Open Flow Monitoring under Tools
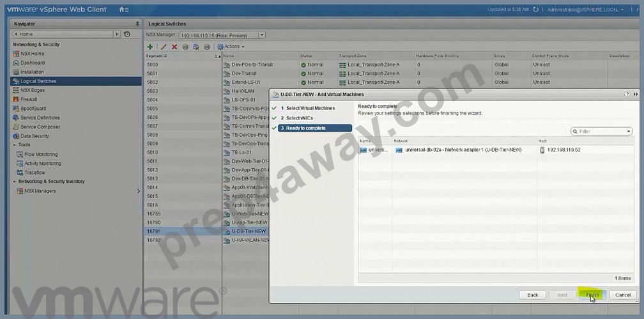Image resolution: width=644 pixels, height=319 pixels. (41, 155)
